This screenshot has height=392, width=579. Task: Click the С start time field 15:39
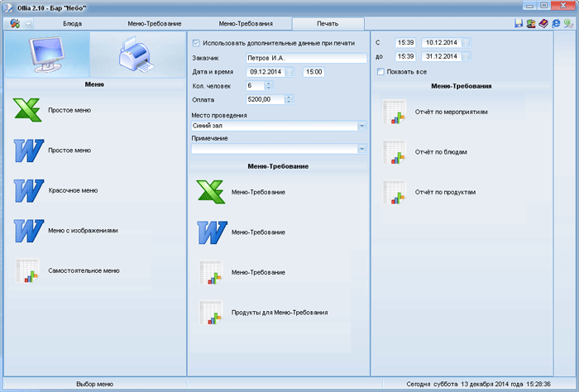405,43
